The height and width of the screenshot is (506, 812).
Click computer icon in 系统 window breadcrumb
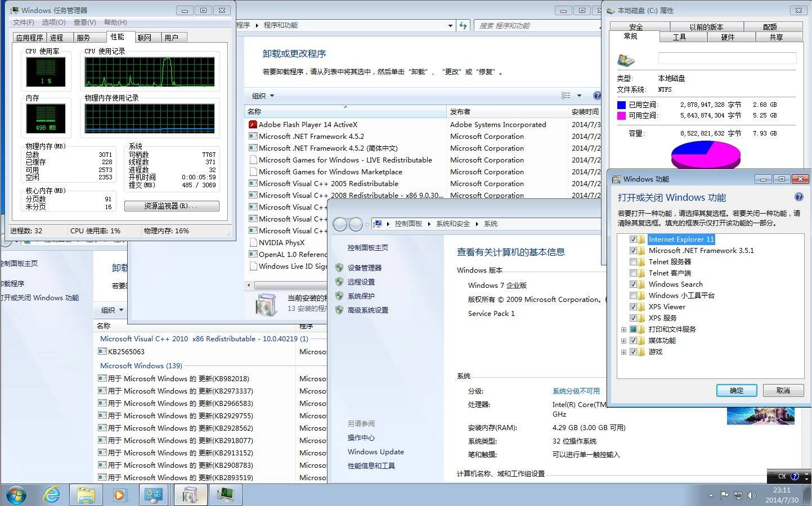[378, 224]
